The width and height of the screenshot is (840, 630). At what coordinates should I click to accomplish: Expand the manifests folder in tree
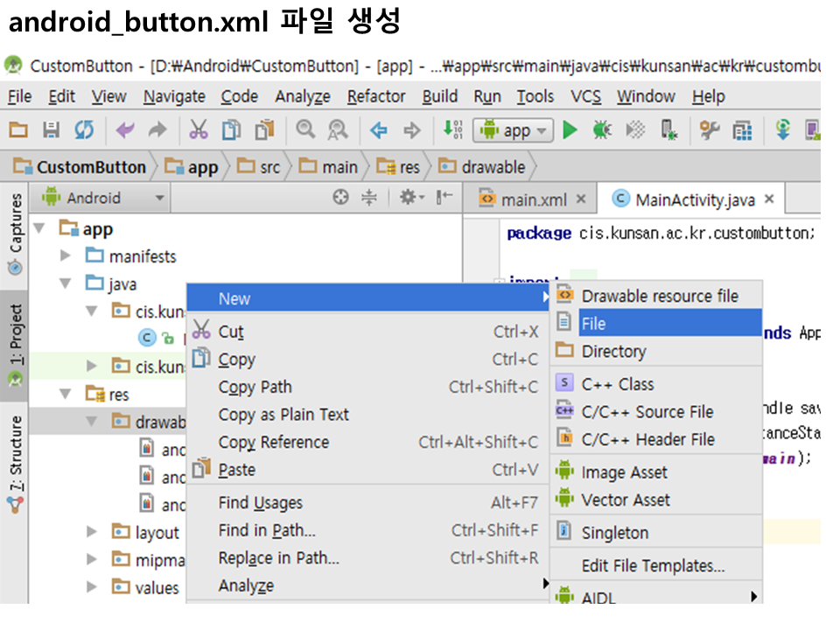[x=66, y=256]
